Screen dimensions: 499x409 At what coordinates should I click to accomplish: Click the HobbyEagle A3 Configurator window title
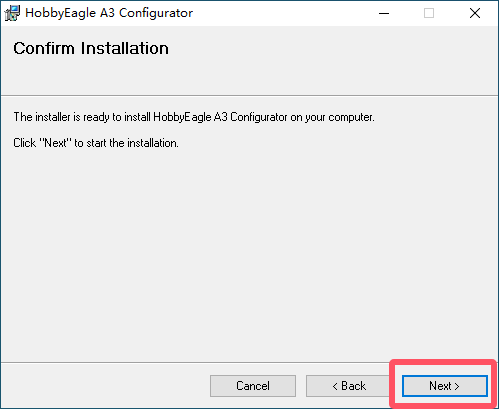[109, 13]
